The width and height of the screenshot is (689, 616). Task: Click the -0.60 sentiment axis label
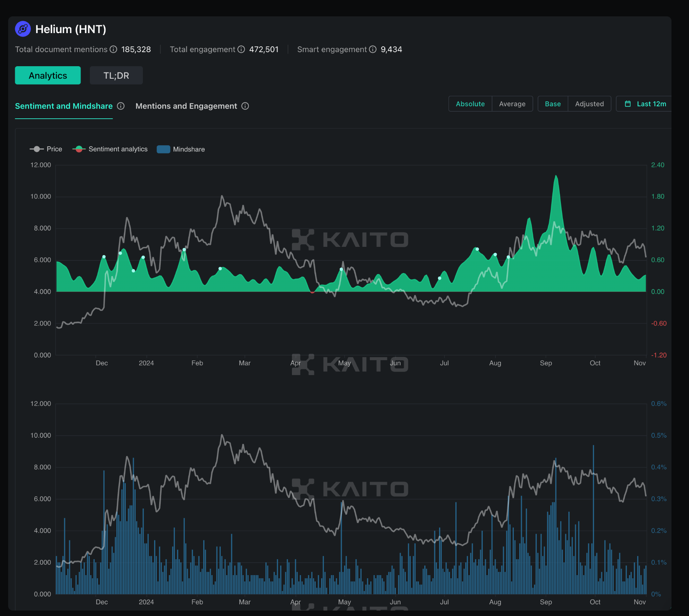[659, 324]
